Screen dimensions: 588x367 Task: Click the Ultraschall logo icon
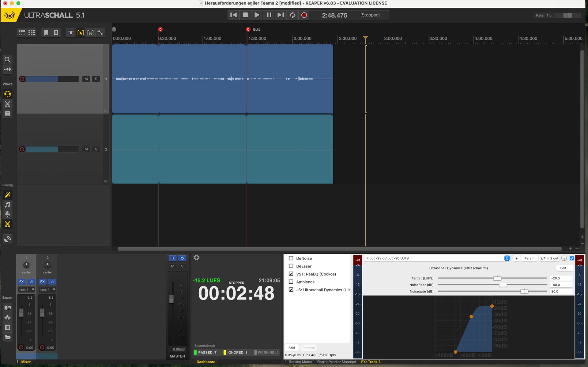point(10,15)
